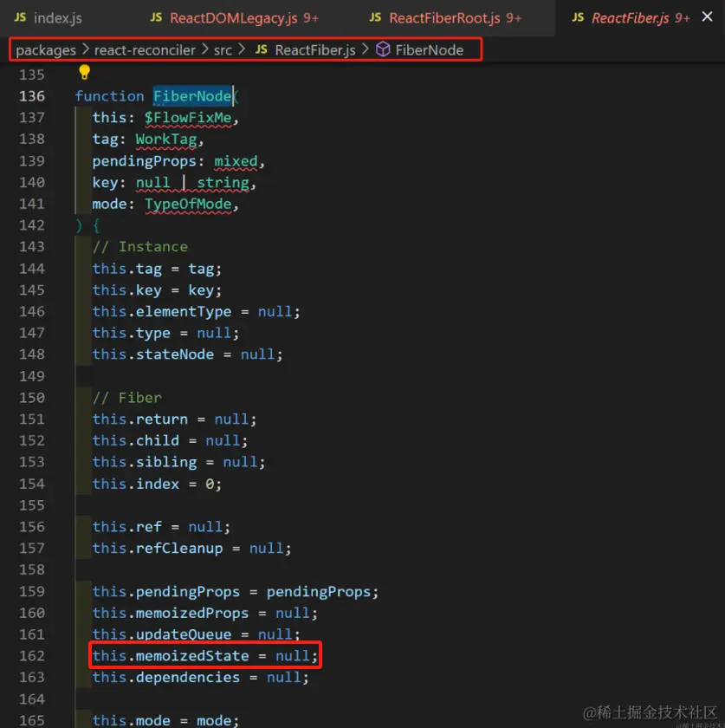Select the ReactFiber.js tab
The height and width of the screenshot is (728, 725).
click(x=631, y=18)
